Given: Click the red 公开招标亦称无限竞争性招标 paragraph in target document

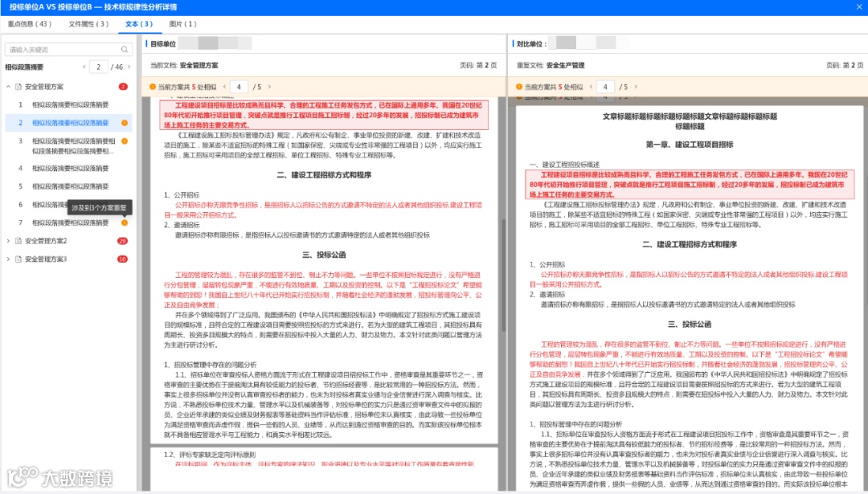Looking at the screenshot, I should (x=323, y=210).
